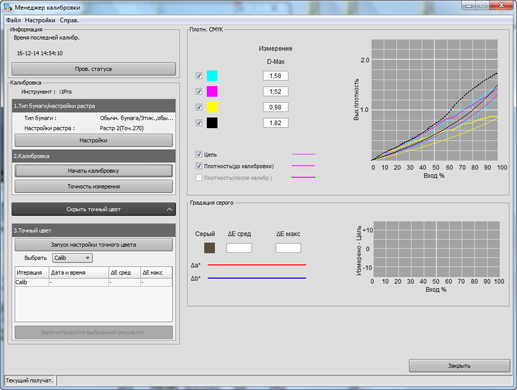This screenshot has height=390, width=517.
Task: Click the gray (Серый) color swatch
Action: click(209, 248)
